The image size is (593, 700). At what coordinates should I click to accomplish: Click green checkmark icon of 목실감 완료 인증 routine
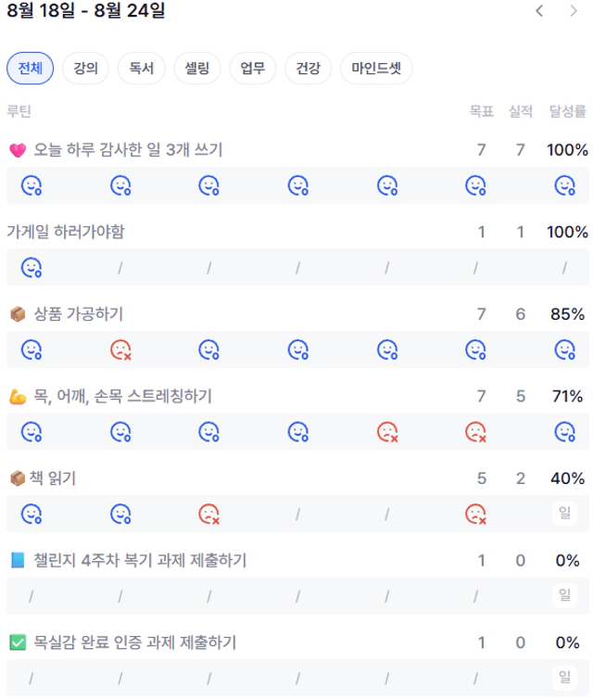point(18,643)
